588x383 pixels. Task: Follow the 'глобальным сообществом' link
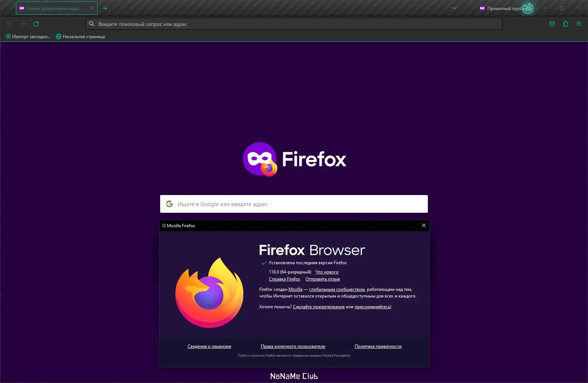click(337, 289)
